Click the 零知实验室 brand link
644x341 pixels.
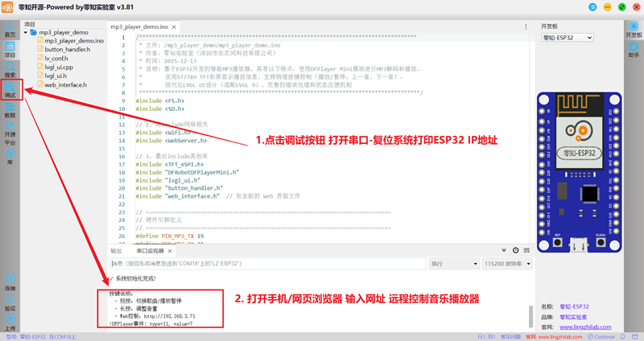click(573, 317)
